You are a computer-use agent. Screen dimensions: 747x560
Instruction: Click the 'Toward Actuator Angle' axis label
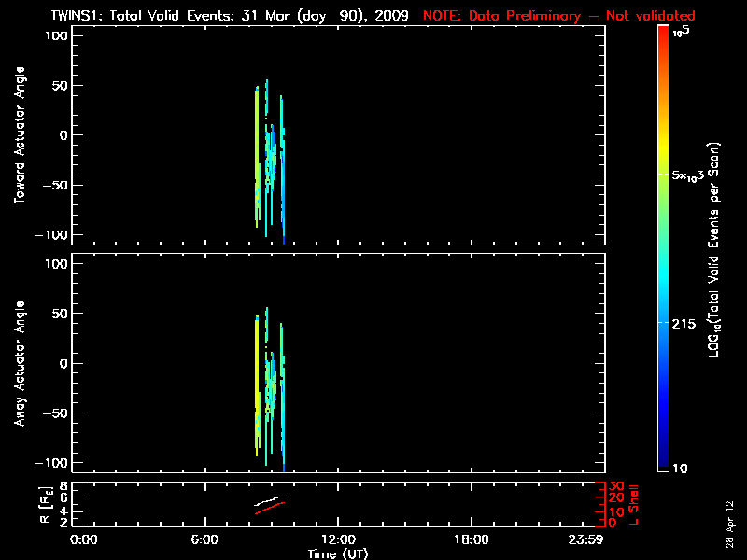[18, 134]
